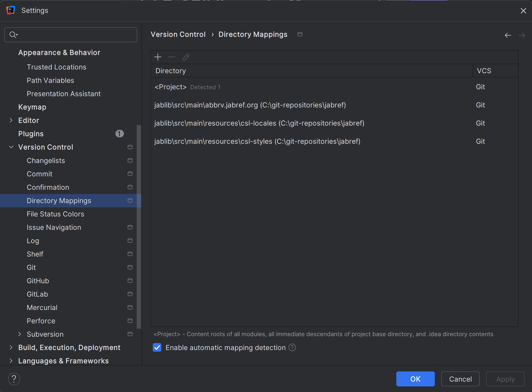Click project icon next to Version Control
The width and height of the screenshot is (532, 392).
130,147
